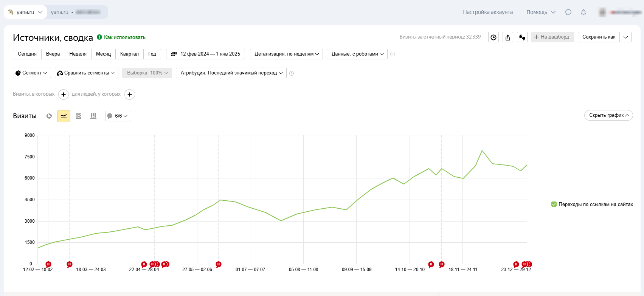Click the annotation marker at 27.05 week
The width and height of the screenshot is (644, 296).
pyautogui.click(x=219, y=264)
